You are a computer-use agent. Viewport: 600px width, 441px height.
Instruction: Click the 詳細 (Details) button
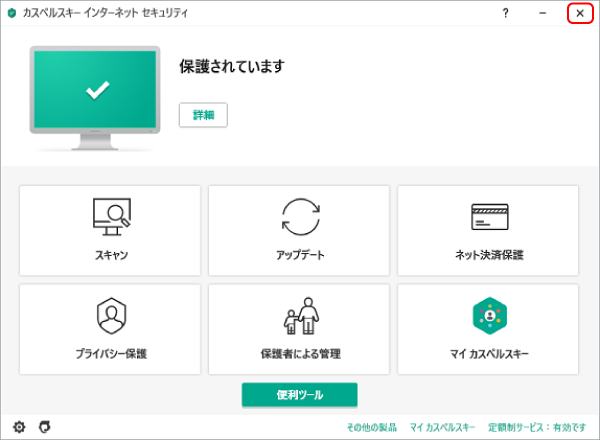point(203,115)
